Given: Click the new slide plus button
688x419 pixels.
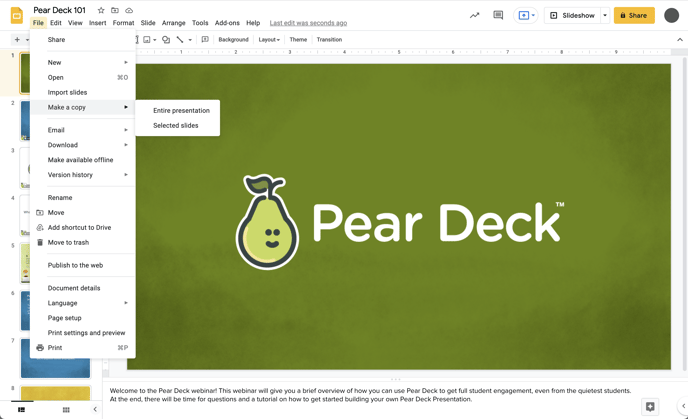Looking at the screenshot, I should [17, 39].
